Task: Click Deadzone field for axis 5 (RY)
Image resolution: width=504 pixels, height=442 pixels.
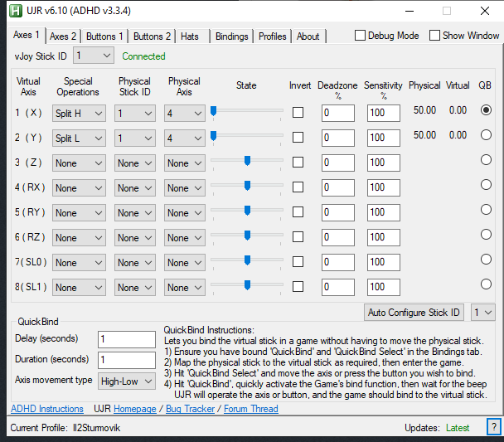Action: click(x=338, y=212)
